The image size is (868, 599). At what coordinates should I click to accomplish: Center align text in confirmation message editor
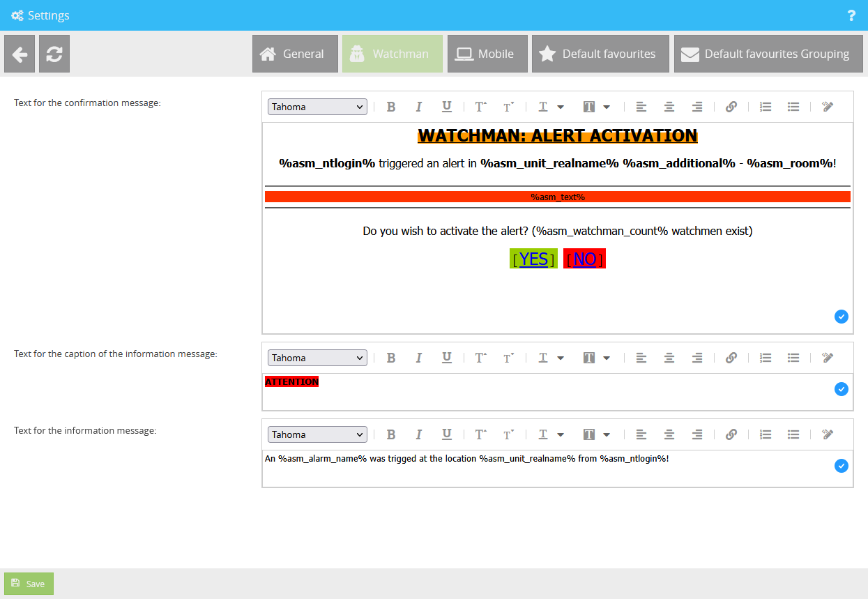(669, 107)
